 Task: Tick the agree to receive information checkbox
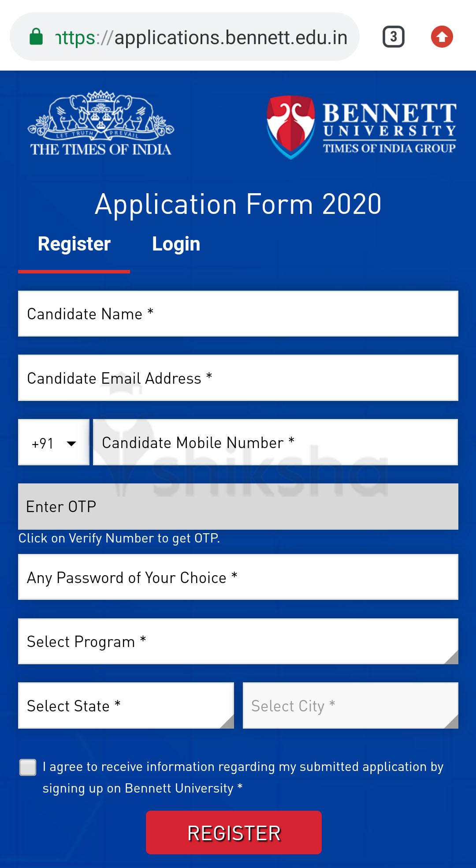tap(28, 767)
